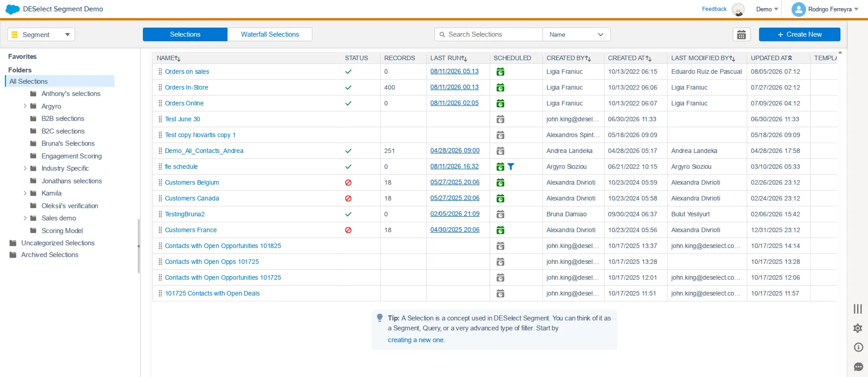Click the Rodrigo Ferreyra user avatar
The height and width of the screenshot is (377, 868).
[798, 10]
